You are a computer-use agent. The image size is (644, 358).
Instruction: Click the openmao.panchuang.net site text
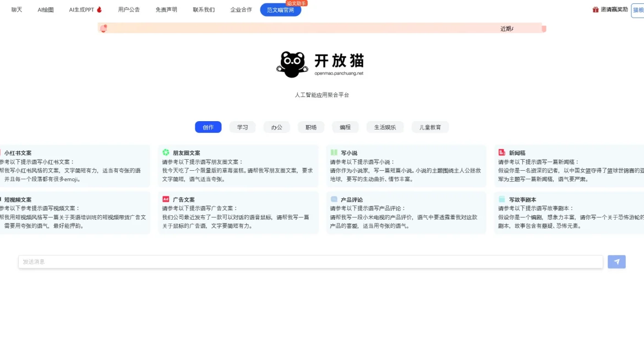pyautogui.click(x=339, y=73)
